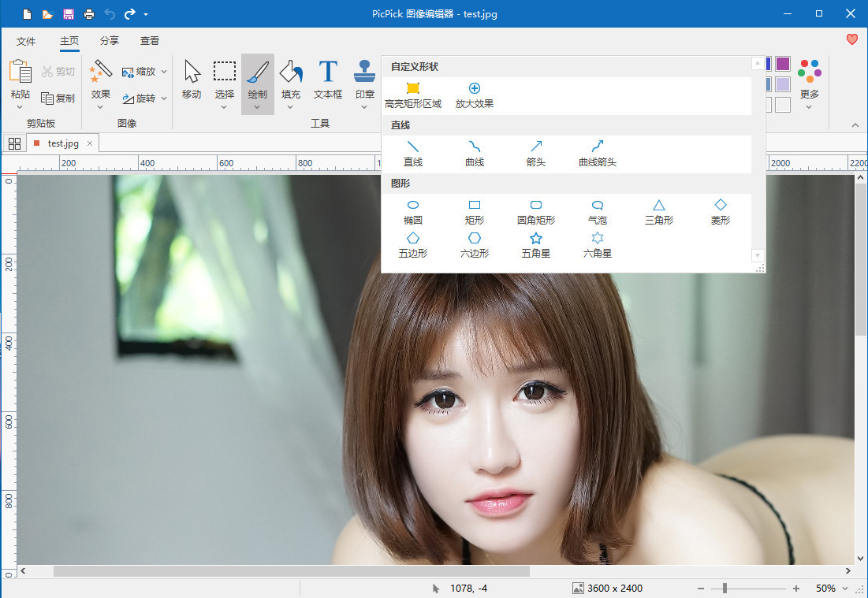This screenshot has width=868, height=598.
Task: Click the 高亮矩形区域 shape
Action: pyautogui.click(x=412, y=93)
